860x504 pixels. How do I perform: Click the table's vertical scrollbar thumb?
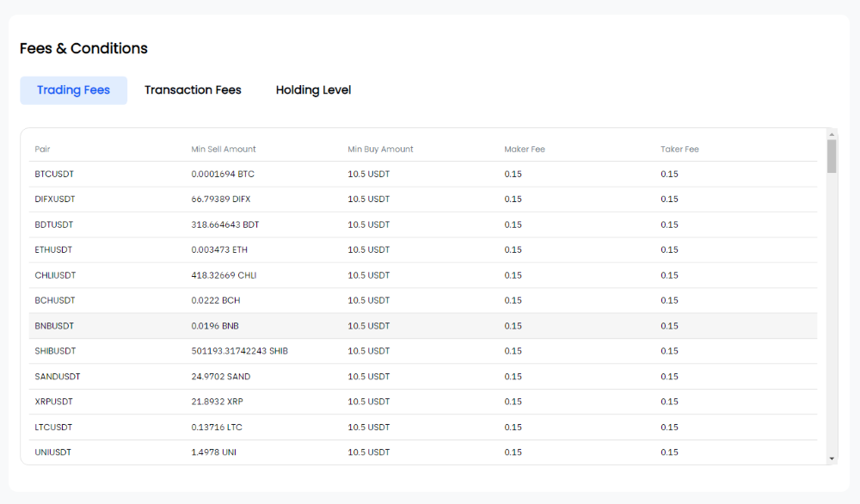click(x=832, y=157)
